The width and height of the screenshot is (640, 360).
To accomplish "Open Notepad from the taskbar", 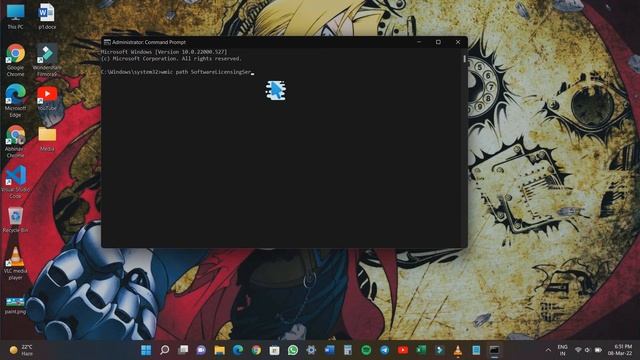I will click(x=476, y=350).
